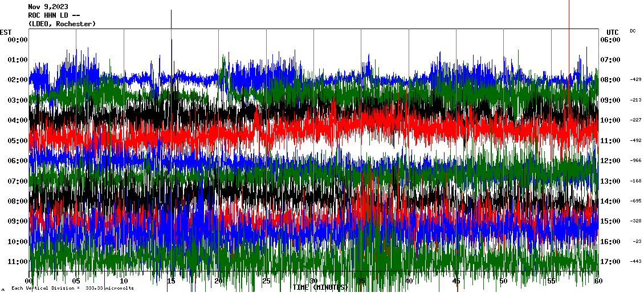
Task: Click the 'TIME (MINUTES)' axis title
Action: tap(320, 287)
